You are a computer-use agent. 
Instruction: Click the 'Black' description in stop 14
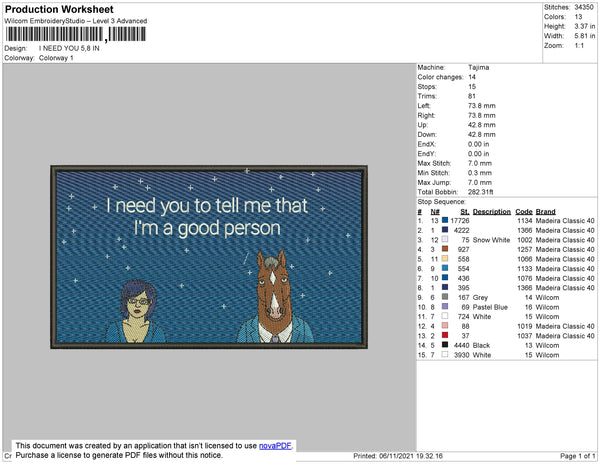(481, 345)
